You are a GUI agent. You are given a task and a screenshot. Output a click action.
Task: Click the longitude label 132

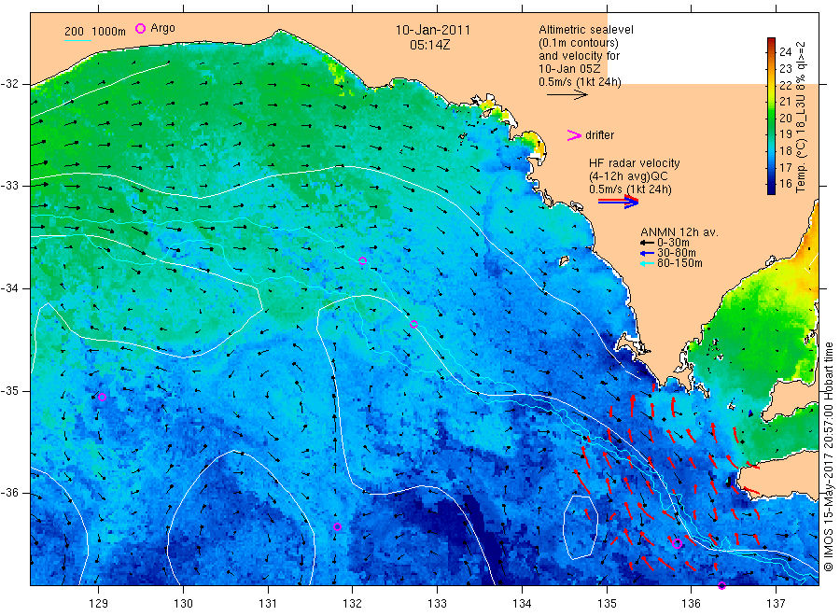353,603
